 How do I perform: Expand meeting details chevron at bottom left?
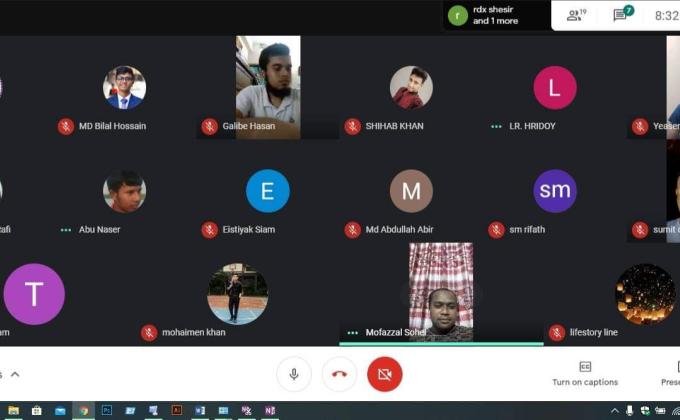tap(14, 374)
